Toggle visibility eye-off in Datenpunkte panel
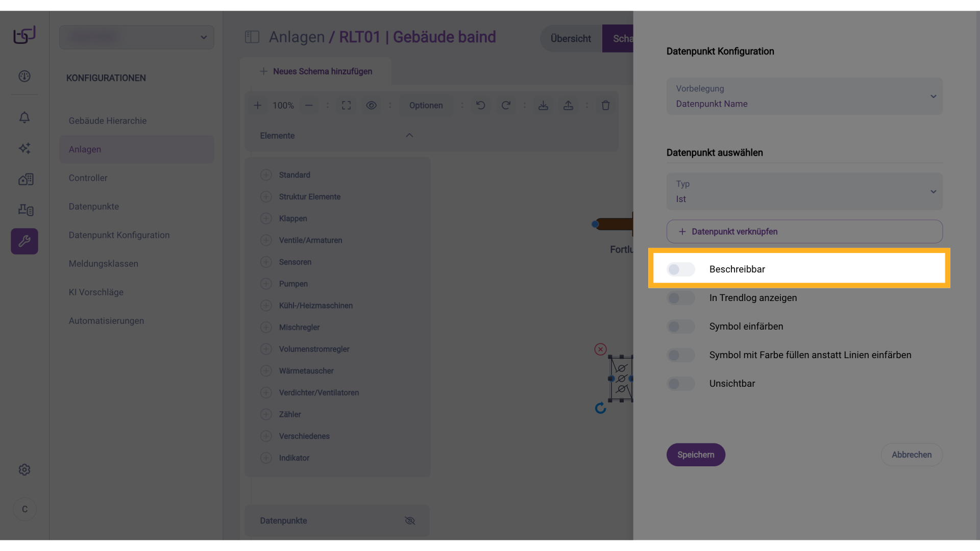The image size is (980, 551). pos(410,520)
